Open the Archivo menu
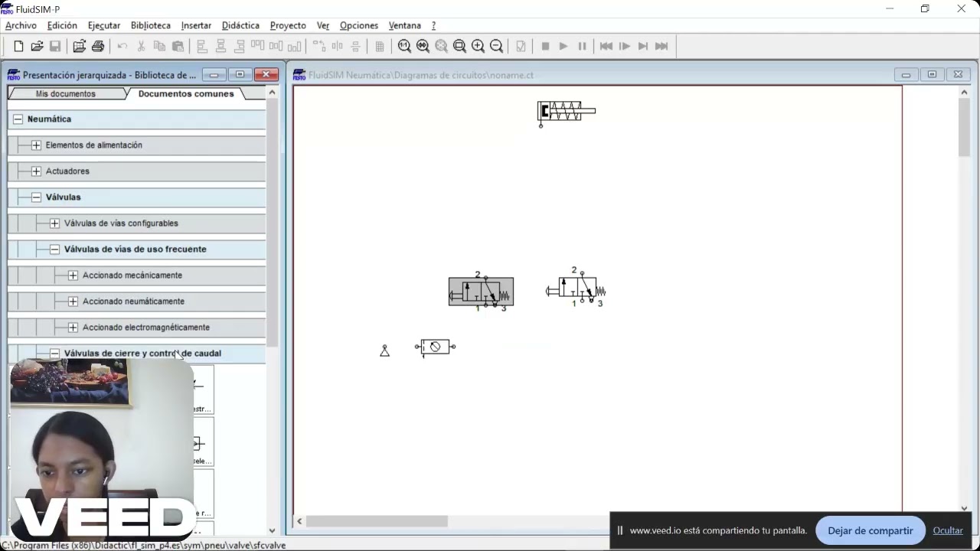 pyautogui.click(x=21, y=25)
